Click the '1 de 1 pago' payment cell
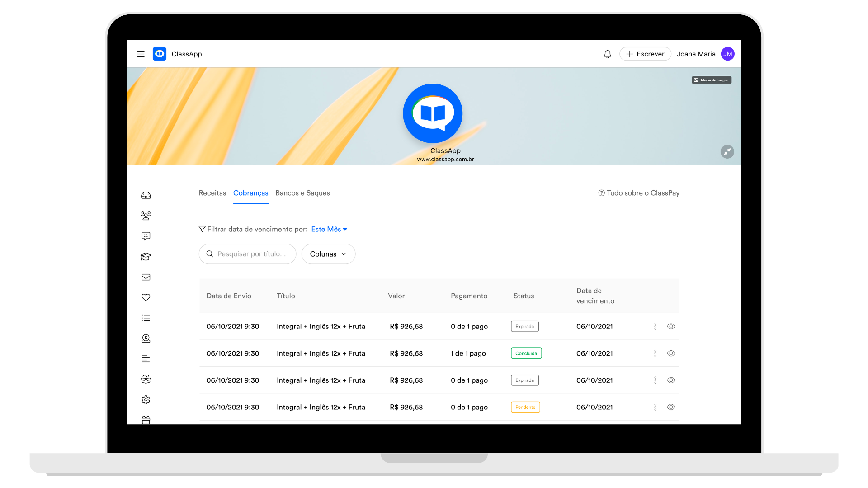The image size is (868, 488). 468,353
